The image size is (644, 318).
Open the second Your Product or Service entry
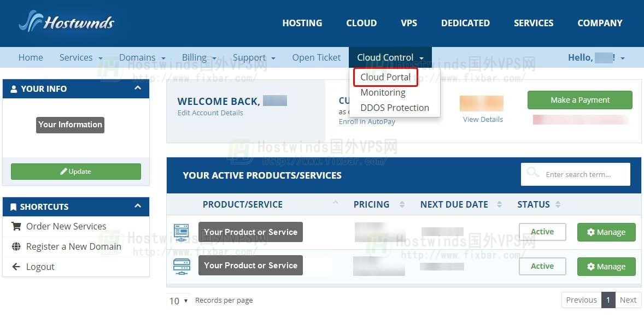(250, 266)
